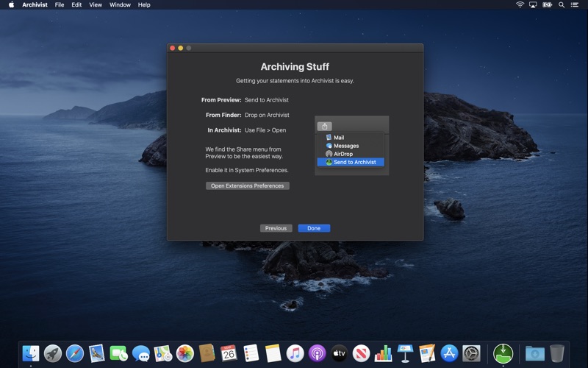Close the Archiving Stuff window

(x=173, y=48)
